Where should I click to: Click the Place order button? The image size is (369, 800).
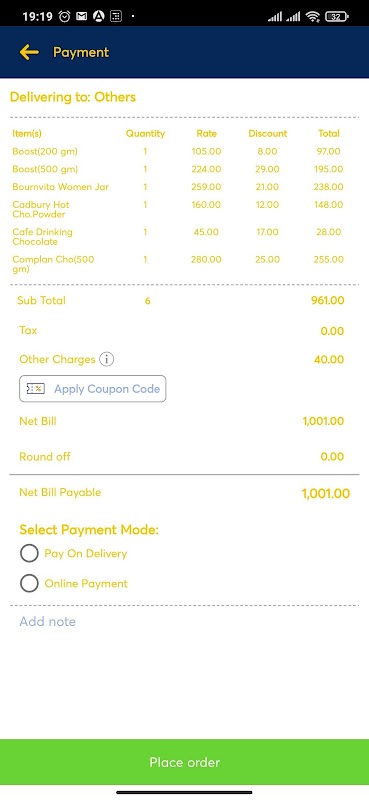[184, 762]
